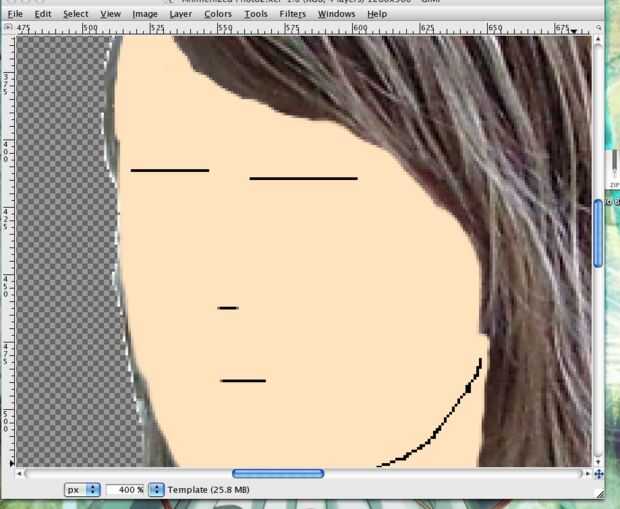Open the Filters menu
Screen dimensions: 620x509
[293, 14]
